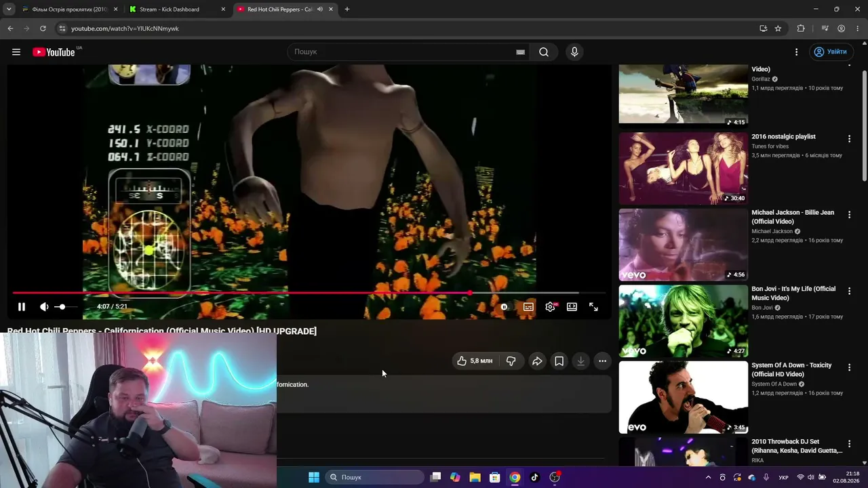
Task: Open the Chrome extensions puzzle icon
Action: coord(801,28)
